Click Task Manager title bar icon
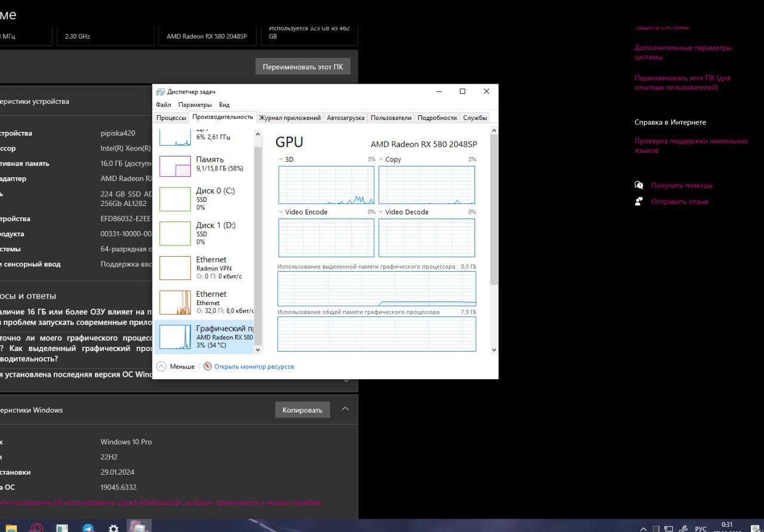This screenshot has height=532, width=764. (x=160, y=92)
